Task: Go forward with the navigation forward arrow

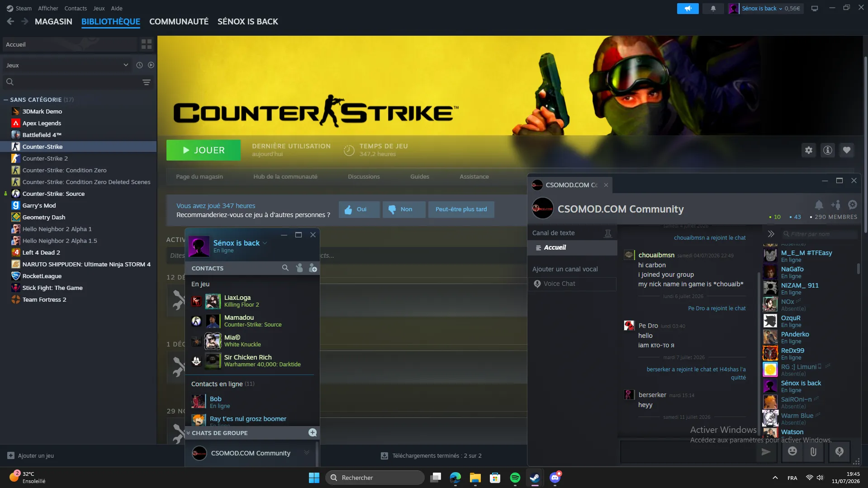Action: tap(25, 21)
